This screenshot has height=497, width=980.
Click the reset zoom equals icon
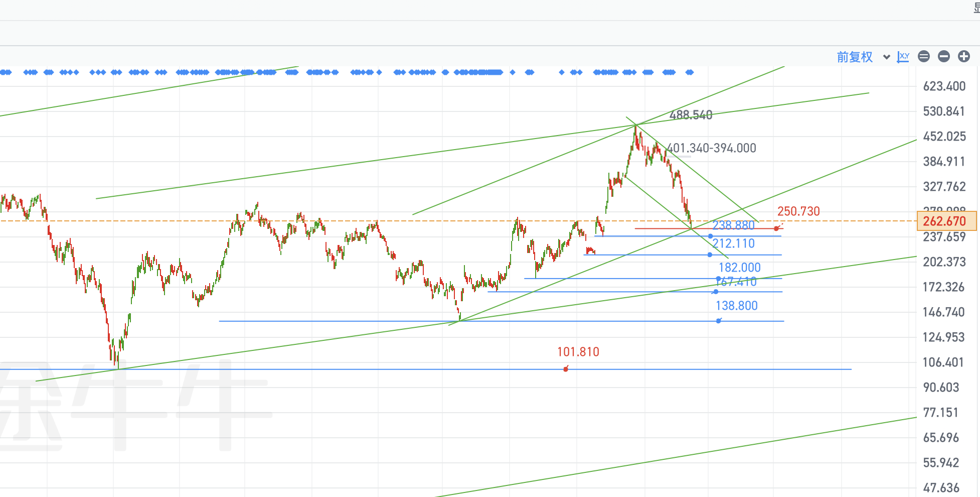click(924, 57)
